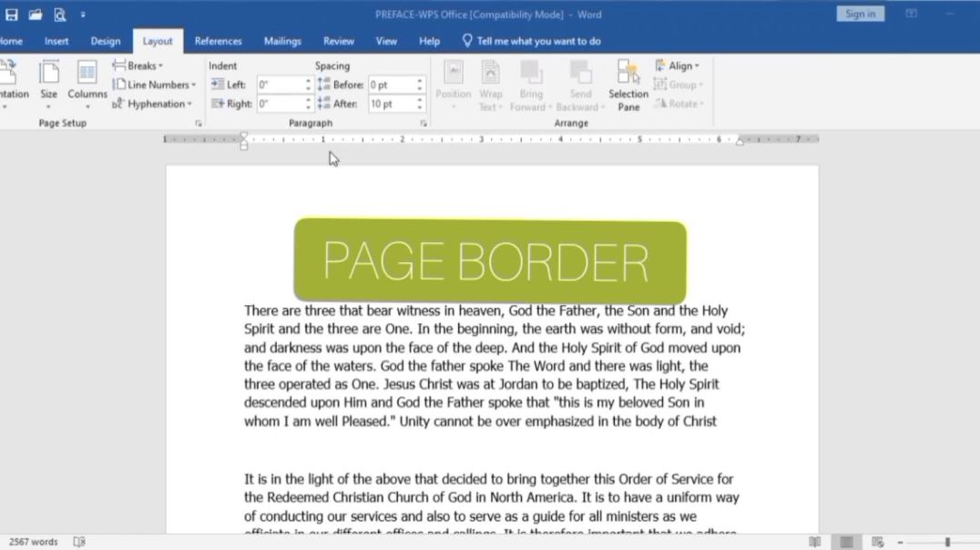Open the Mailings tab

282,40
